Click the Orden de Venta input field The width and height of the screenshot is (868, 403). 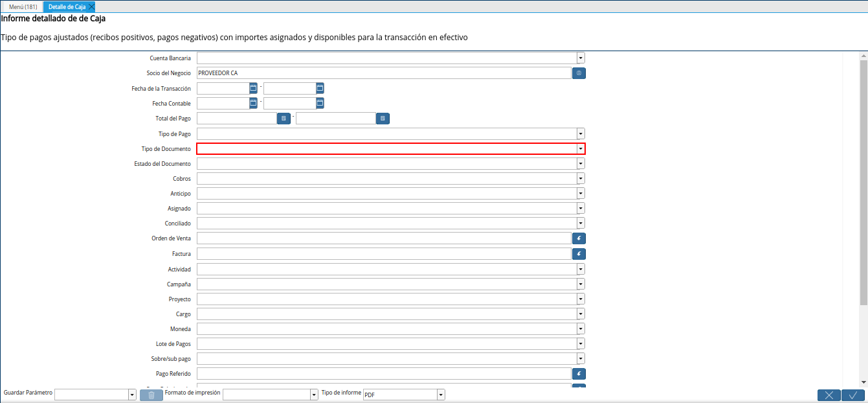384,238
